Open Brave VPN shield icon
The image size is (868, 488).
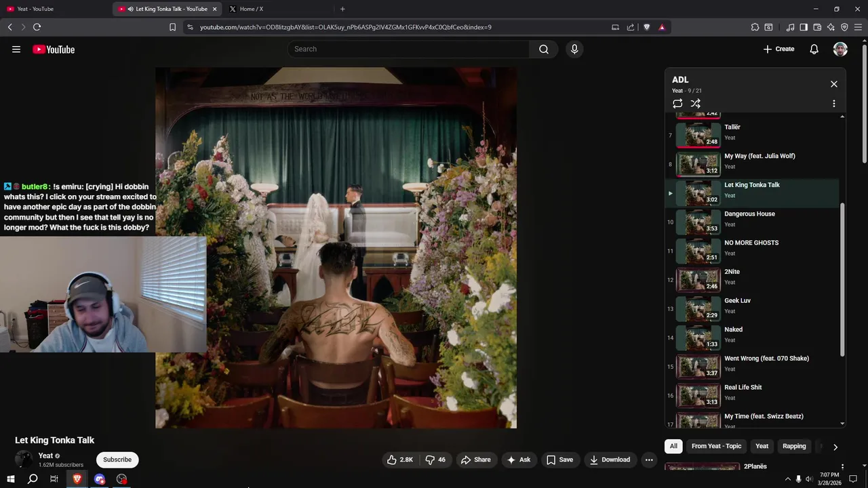click(x=844, y=27)
